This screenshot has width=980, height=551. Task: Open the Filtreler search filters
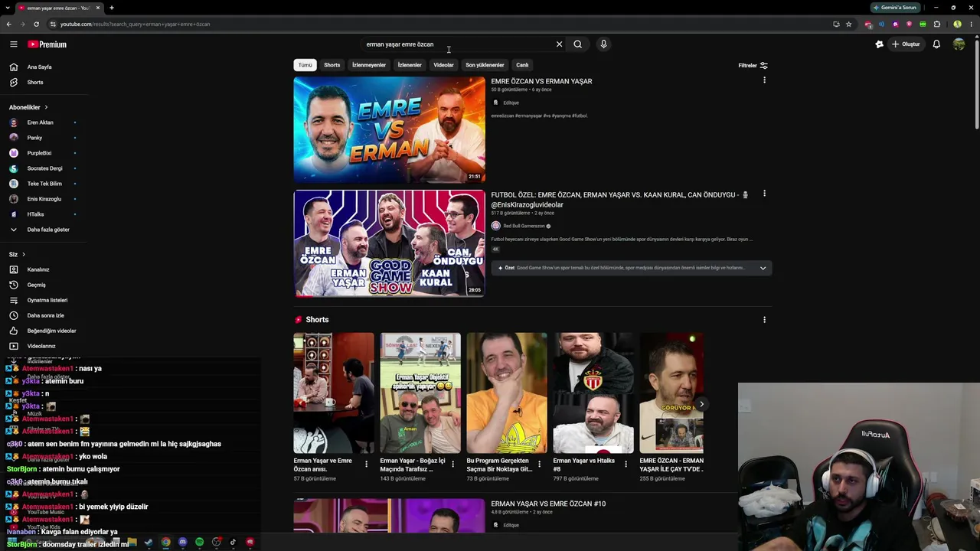(x=753, y=65)
